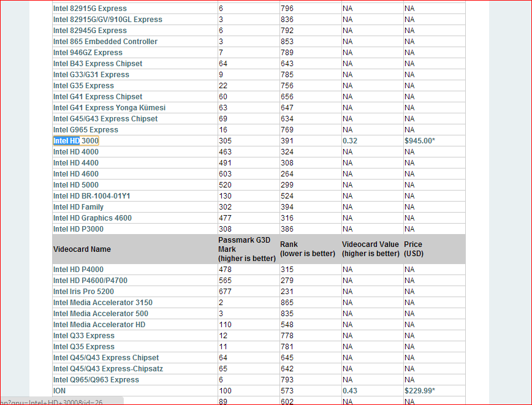
Task: Select the Intel G965 Express link
Action: (86, 130)
